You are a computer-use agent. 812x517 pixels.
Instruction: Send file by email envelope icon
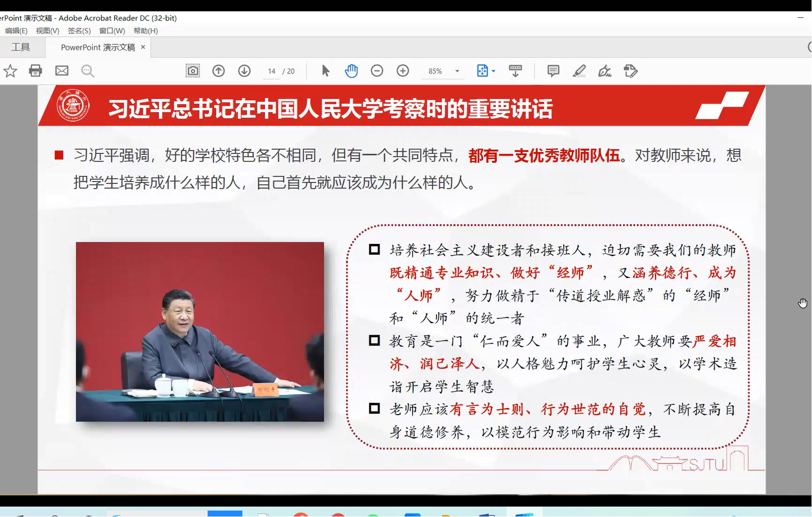(62, 71)
